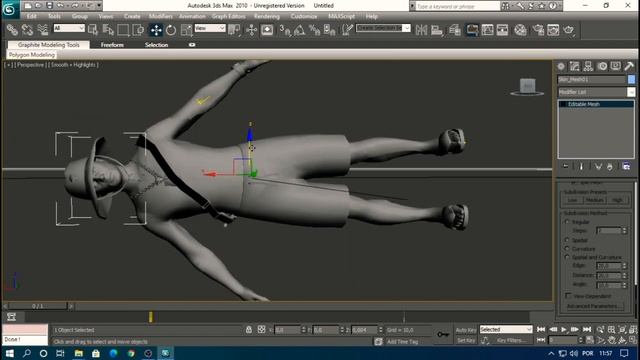The image size is (640, 360).
Task: Expand the Graphite ribbon minimize toggle
Action: point(192,44)
